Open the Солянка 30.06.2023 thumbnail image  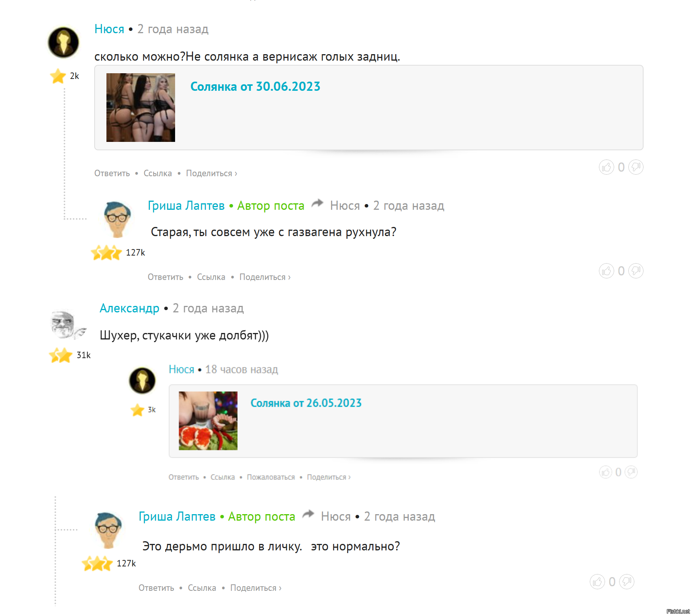(141, 108)
